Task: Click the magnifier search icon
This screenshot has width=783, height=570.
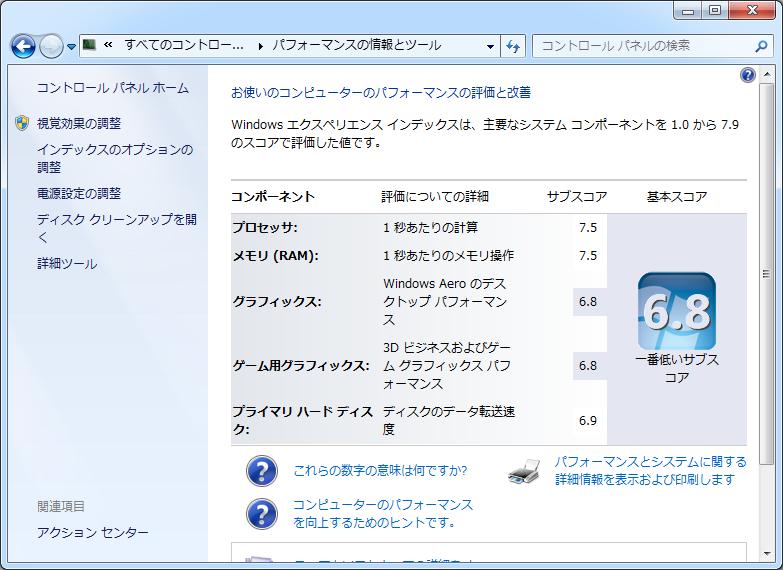Action: [761, 46]
